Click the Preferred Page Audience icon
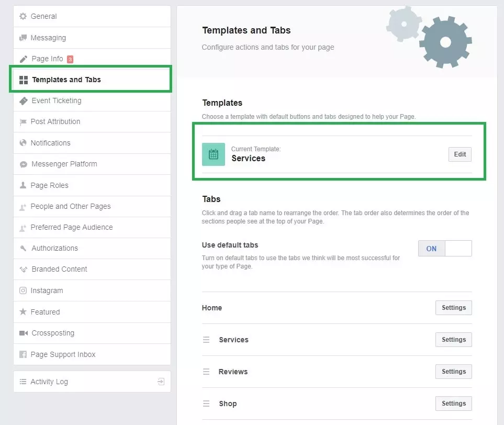Viewport: 504px width, 425px height. (x=23, y=228)
